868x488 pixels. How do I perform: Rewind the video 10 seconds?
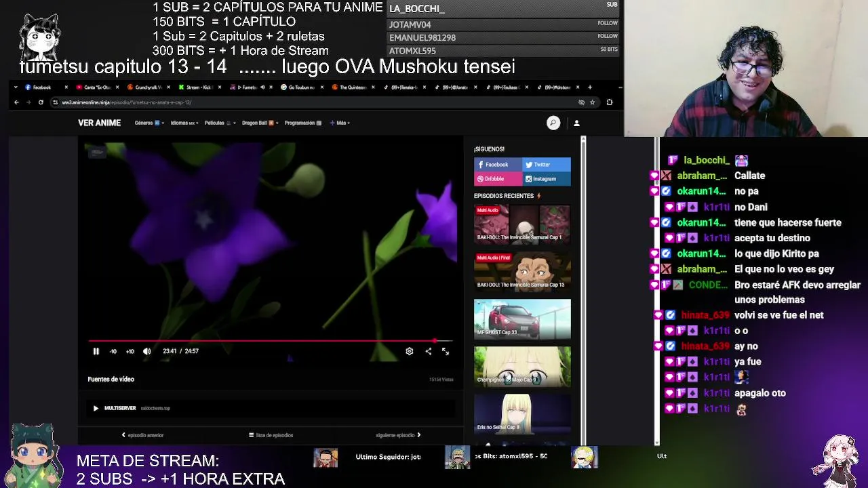(x=113, y=351)
